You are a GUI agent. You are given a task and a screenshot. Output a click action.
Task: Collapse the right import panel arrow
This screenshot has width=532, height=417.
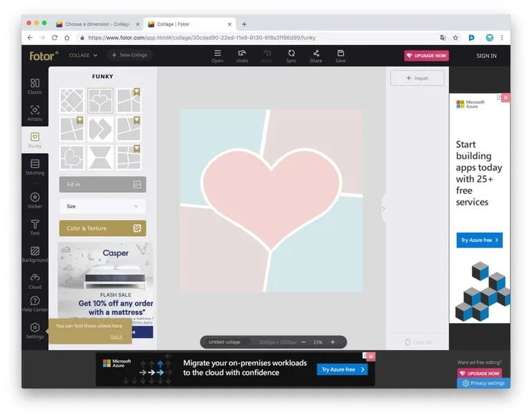click(x=383, y=208)
